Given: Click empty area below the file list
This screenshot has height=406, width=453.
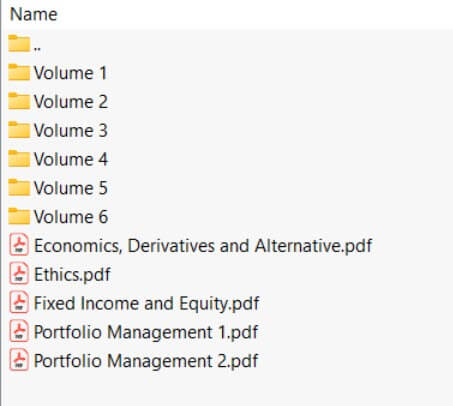Looking at the screenshot, I should point(227,389).
